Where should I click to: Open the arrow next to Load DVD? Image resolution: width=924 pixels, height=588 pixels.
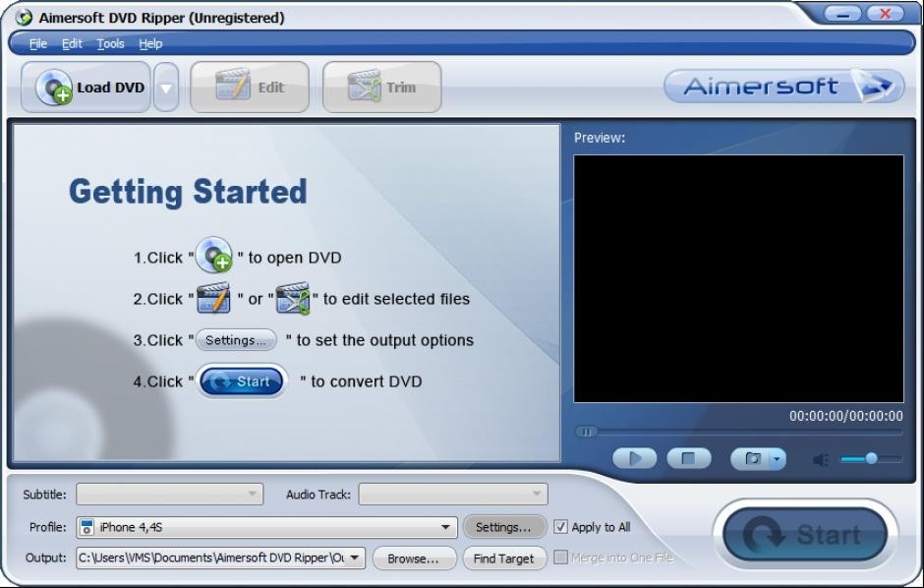click(165, 87)
